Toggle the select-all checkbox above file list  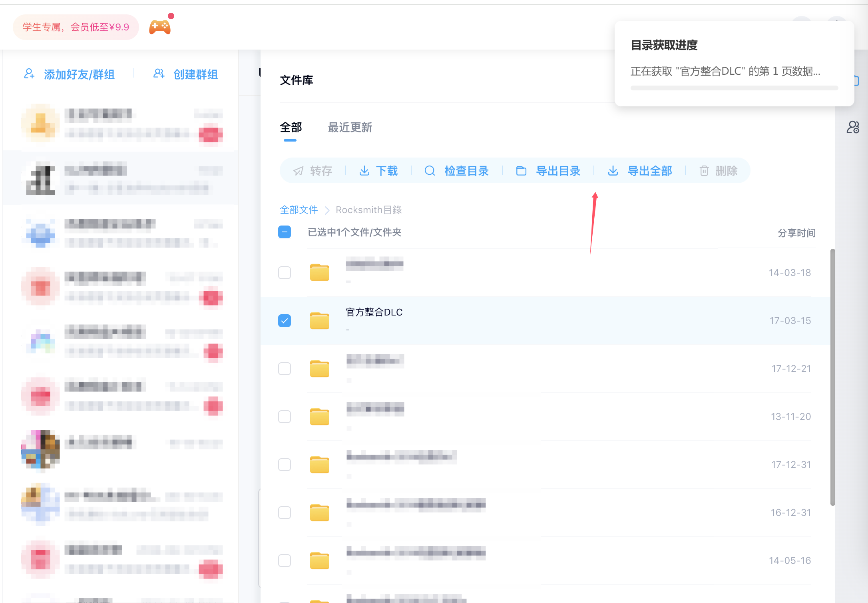pos(285,232)
